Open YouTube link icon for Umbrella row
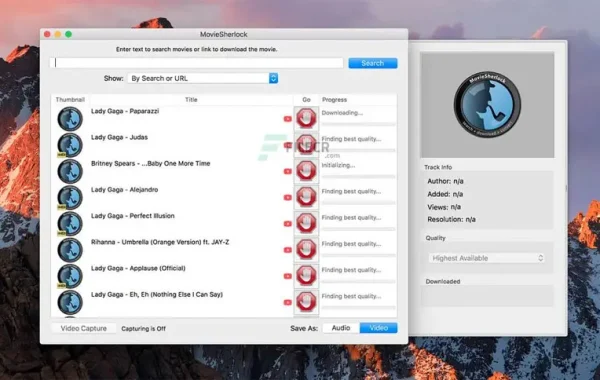 tap(288, 250)
